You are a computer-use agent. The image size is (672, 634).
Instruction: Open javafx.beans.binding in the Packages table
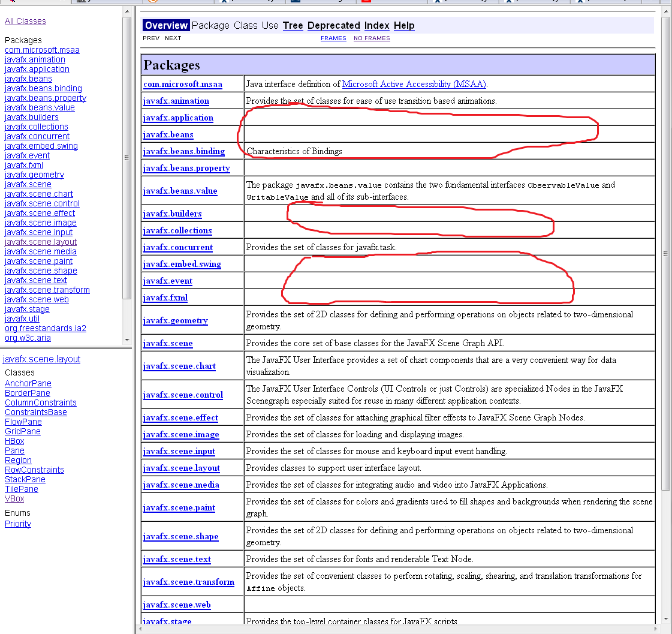tap(183, 151)
